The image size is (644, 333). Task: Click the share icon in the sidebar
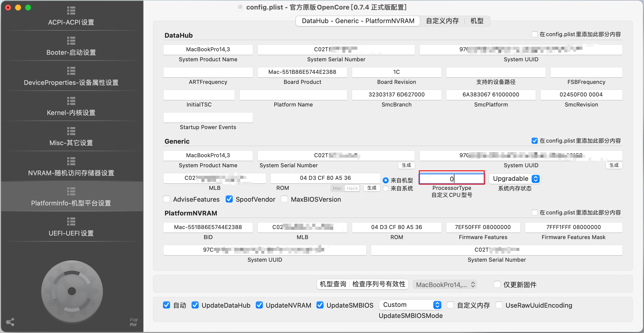pyautogui.click(x=10, y=322)
